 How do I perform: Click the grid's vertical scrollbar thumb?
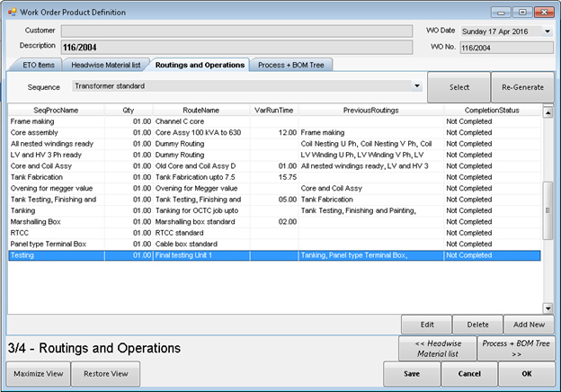point(548,209)
